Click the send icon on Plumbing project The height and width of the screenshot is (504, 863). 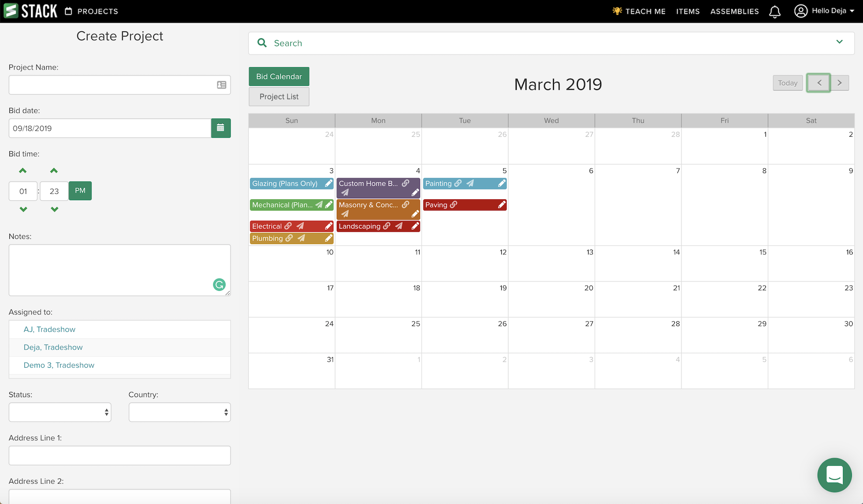coord(302,238)
